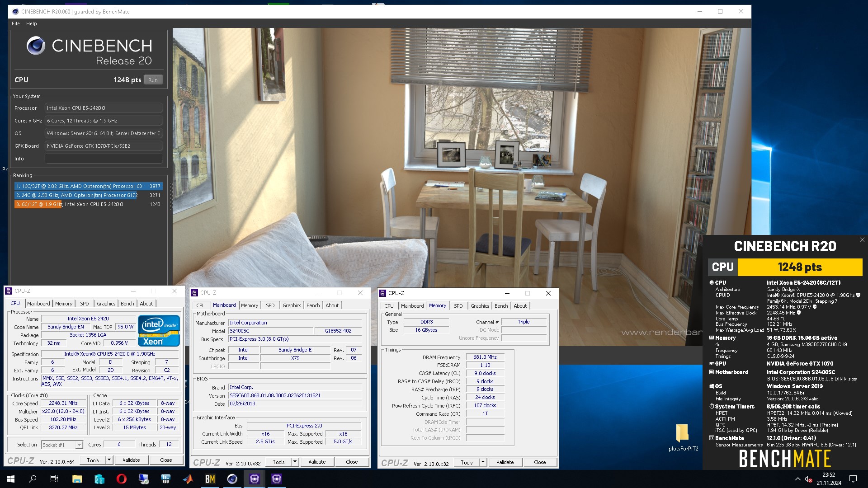
Task: Click Core Speed value 2248.31 MHz
Action: coord(63,404)
